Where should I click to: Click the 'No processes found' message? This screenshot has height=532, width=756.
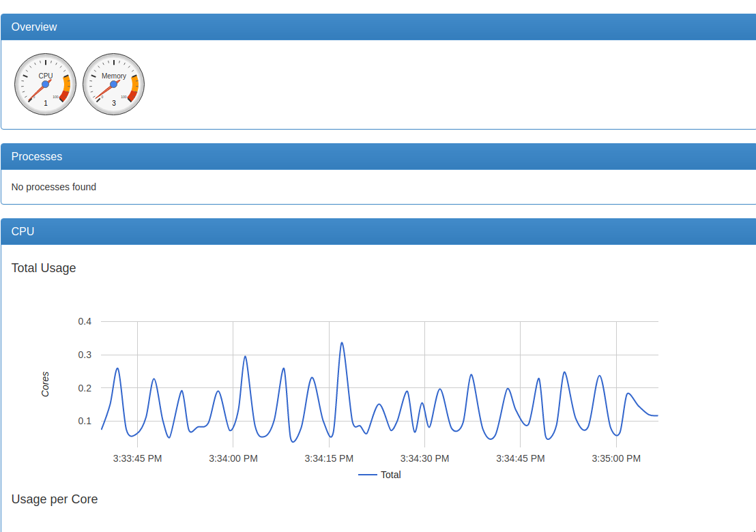pyautogui.click(x=53, y=186)
